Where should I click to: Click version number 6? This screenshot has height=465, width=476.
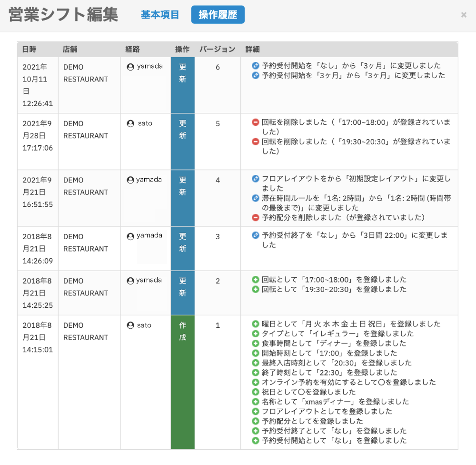click(x=218, y=67)
